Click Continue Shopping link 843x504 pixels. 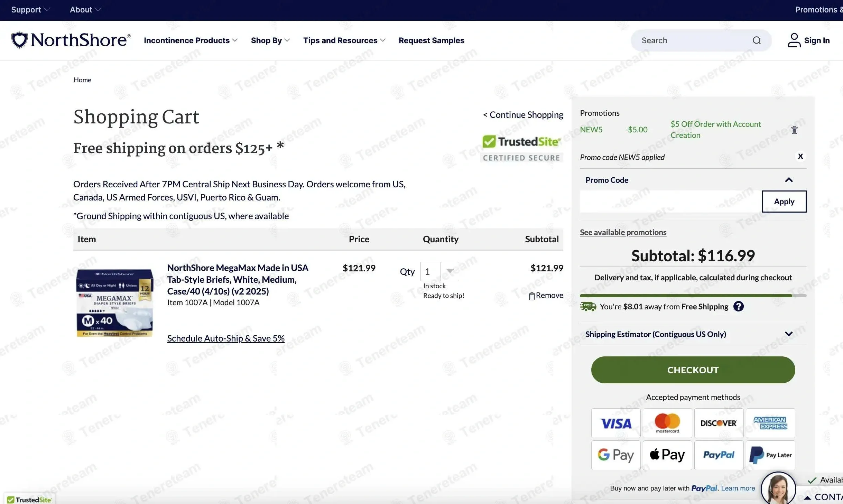click(523, 115)
